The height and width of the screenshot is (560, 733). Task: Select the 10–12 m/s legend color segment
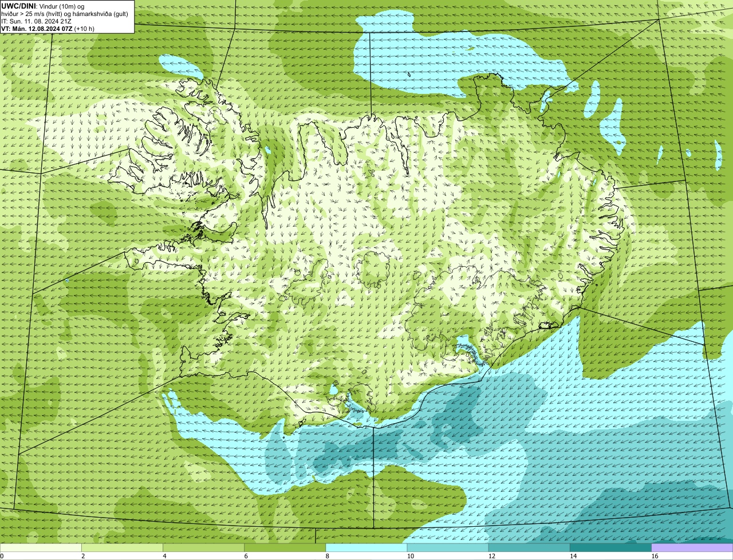[448, 548]
